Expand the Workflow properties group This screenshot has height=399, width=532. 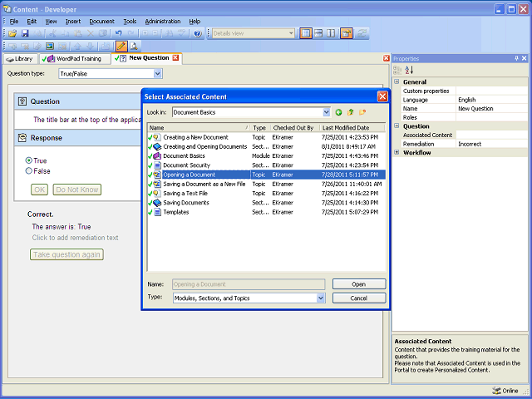[x=397, y=152]
